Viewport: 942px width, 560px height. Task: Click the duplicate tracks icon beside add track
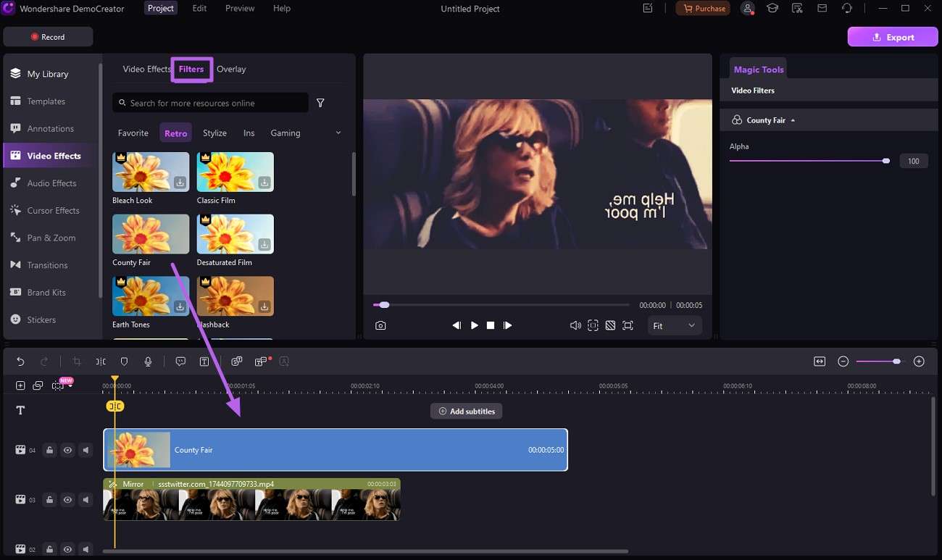coord(38,385)
